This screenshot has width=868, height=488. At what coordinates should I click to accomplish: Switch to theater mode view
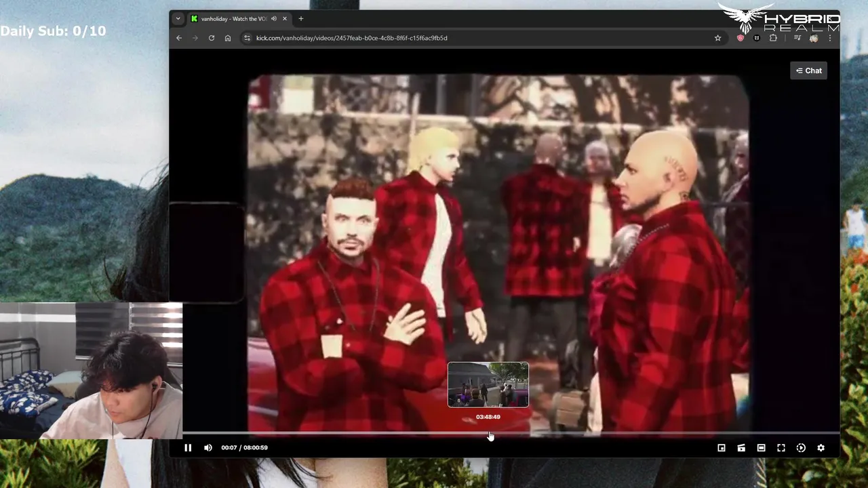coord(761,447)
